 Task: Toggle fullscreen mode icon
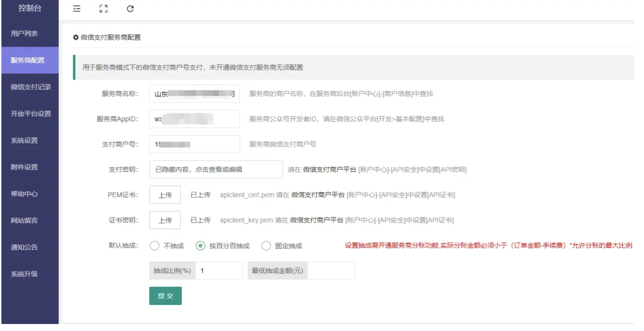[x=103, y=9]
